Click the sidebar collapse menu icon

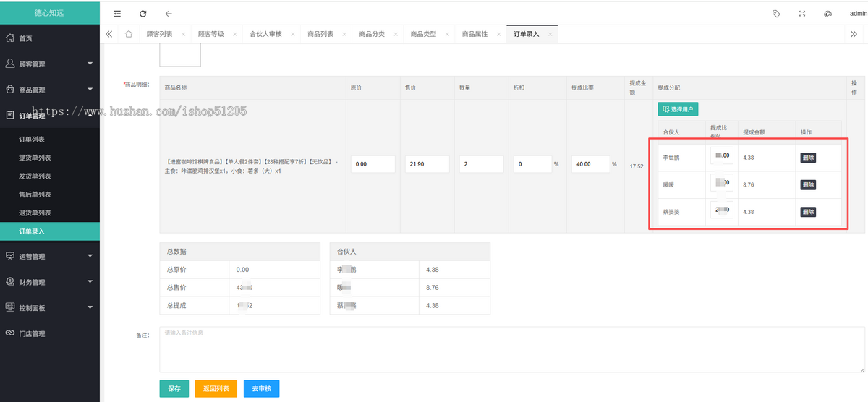coord(117,14)
